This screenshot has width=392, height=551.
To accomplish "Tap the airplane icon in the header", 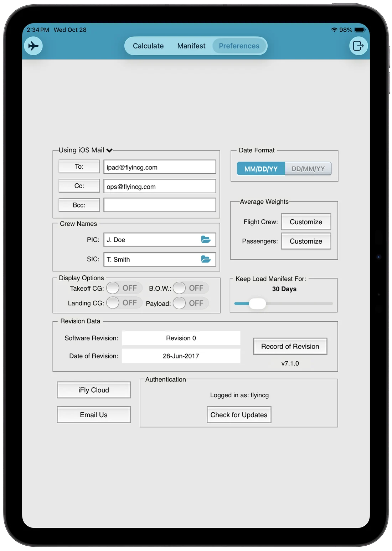I will click(33, 46).
